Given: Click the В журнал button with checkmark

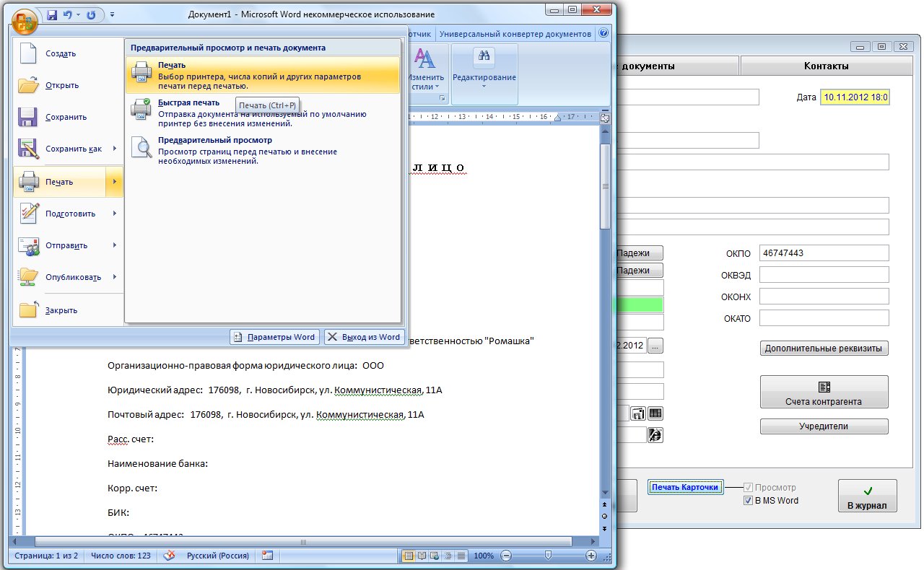Looking at the screenshot, I should pyautogui.click(x=868, y=496).
